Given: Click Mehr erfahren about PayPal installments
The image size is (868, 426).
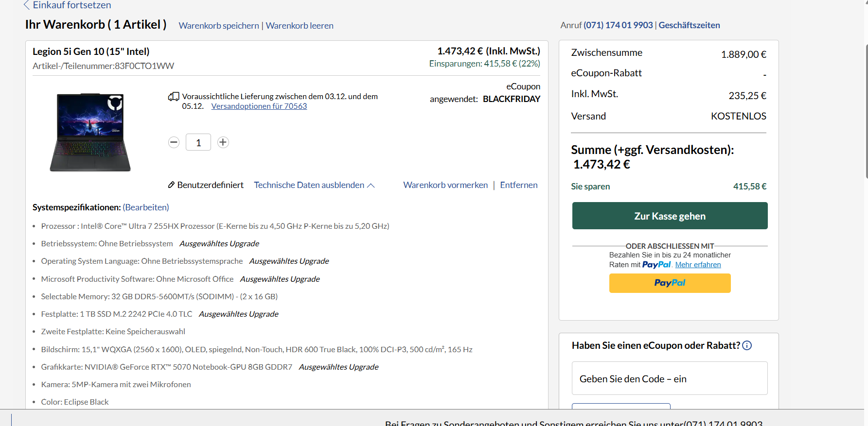Looking at the screenshot, I should click(698, 265).
